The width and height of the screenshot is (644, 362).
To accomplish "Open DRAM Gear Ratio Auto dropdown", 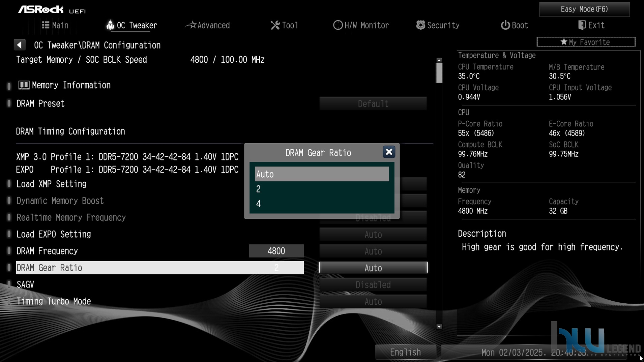I will [x=373, y=268].
